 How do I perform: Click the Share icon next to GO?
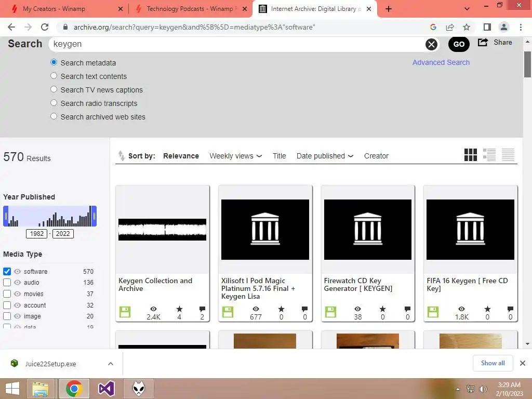(x=483, y=43)
